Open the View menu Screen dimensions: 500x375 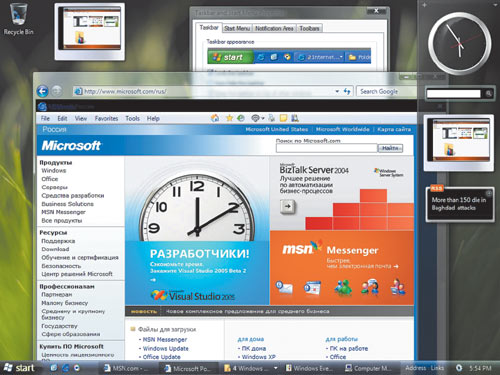[81, 118]
